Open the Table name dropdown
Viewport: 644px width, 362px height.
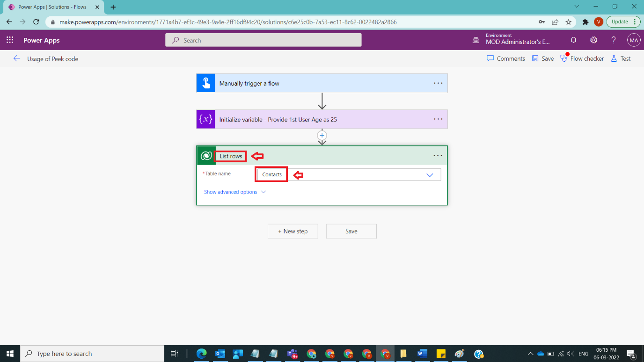(x=430, y=174)
